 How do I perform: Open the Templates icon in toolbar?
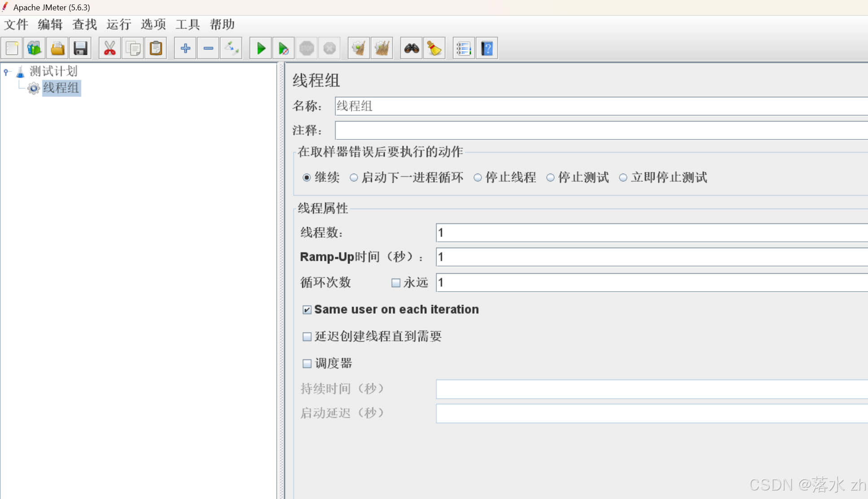(x=35, y=48)
